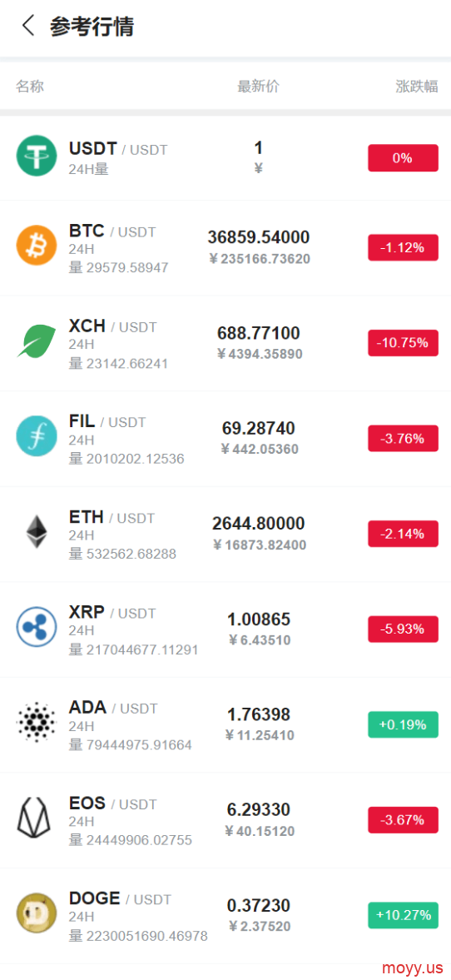The width and height of the screenshot is (451, 980).
Task: Tap the Filecoin FIL icon
Action: (37, 436)
